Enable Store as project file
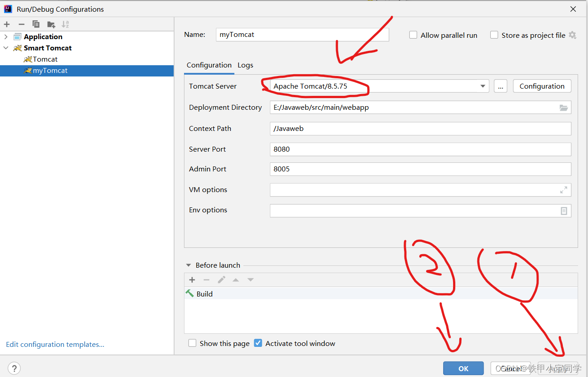The height and width of the screenshot is (377, 588). [x=494, y=35]
